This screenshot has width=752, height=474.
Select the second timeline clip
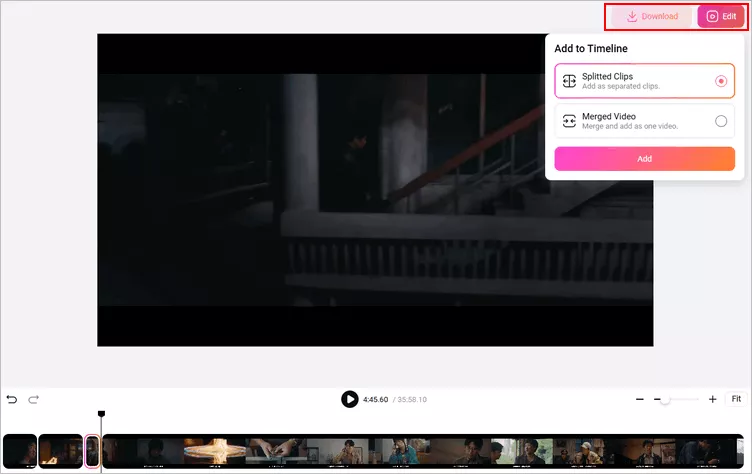pos(60,451)
